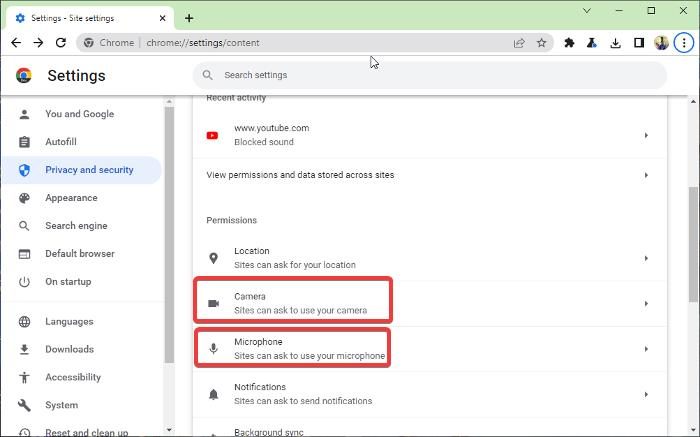Open View permissions and data stored across sites
700x437 pixels.
pyautogui.click(x=430, y=175)
